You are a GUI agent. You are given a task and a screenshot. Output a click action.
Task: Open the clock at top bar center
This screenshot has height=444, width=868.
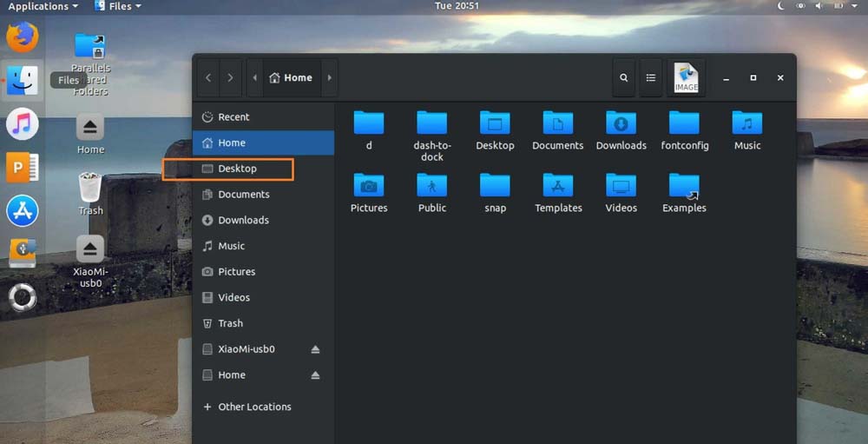(457, 6)
